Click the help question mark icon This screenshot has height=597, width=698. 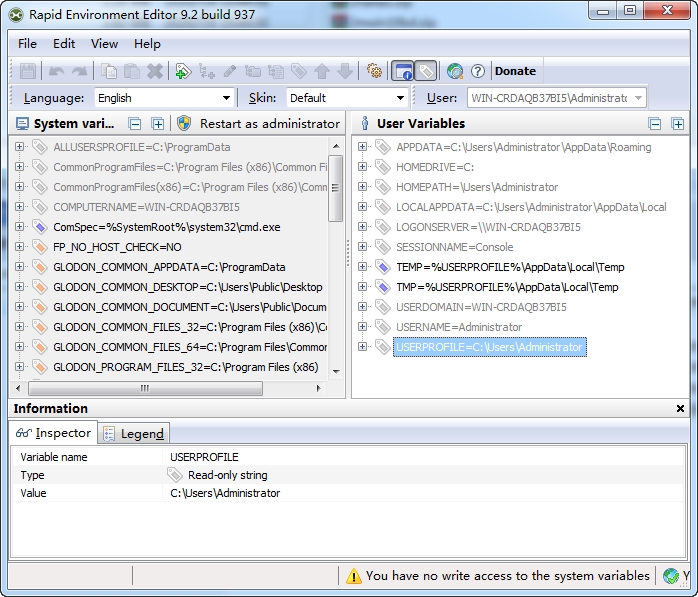(477, 71)
